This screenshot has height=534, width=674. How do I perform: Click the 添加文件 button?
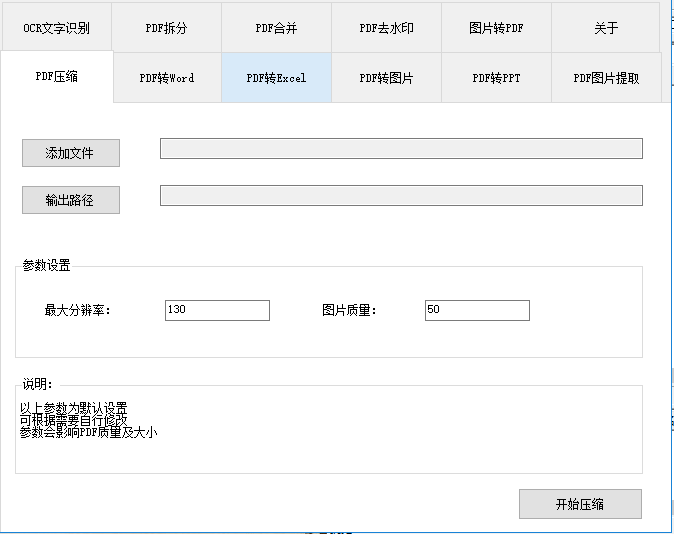[70, 153]
